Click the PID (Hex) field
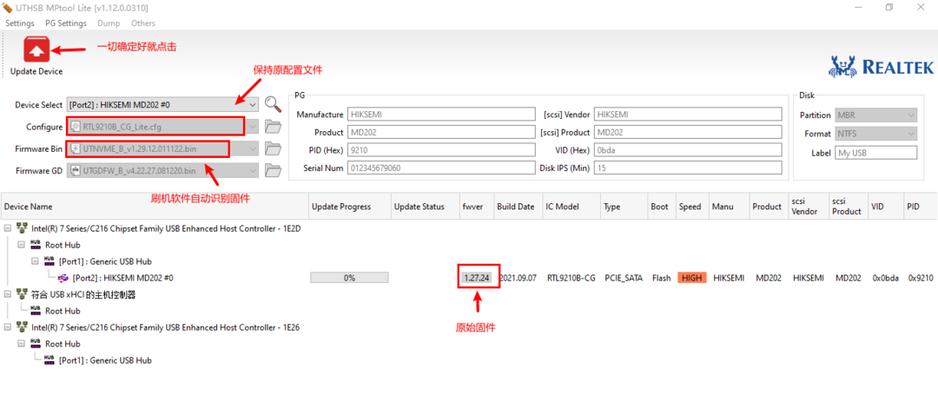 (441, 150)
